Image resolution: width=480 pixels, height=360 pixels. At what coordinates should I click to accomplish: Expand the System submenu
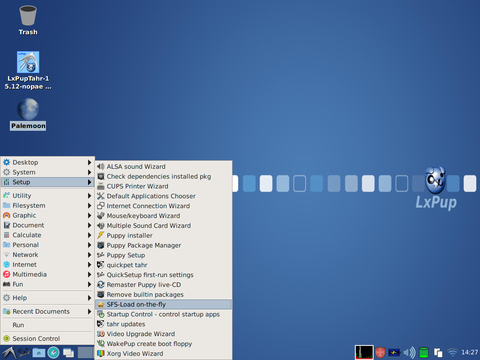click(x=47, y=172)
